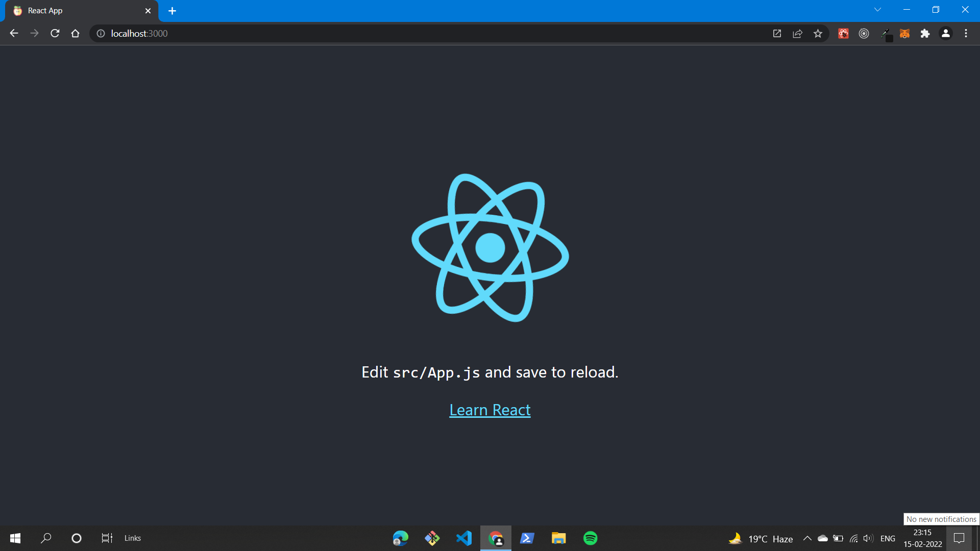Follow the Learn React link

489,410
